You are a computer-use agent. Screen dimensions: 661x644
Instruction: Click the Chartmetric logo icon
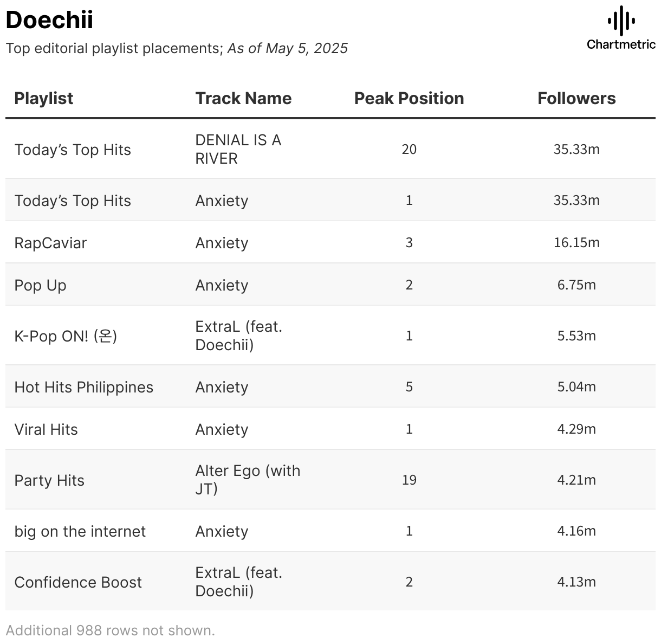[x=621, y=22]
